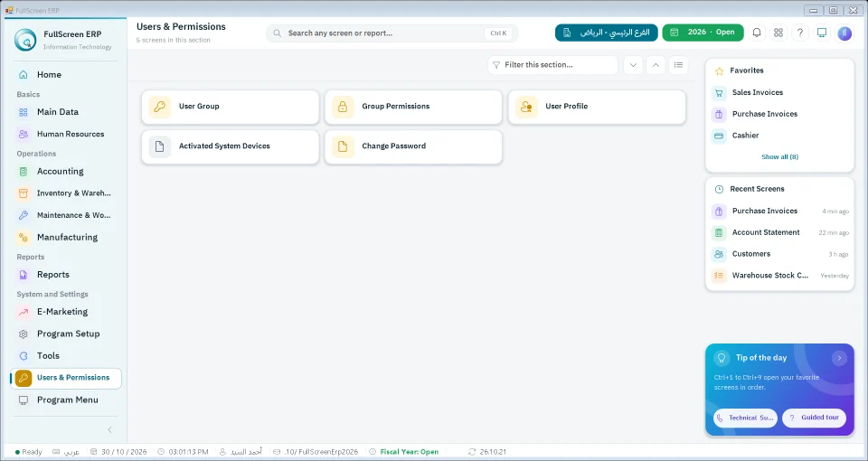Click the Account Statement icon in Recent Screens

coord(719,233)
